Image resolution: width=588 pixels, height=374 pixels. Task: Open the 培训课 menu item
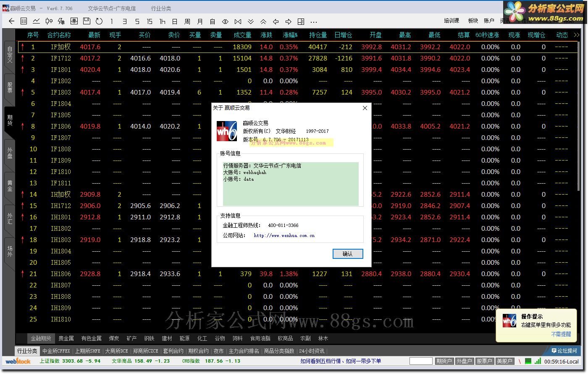451,21
